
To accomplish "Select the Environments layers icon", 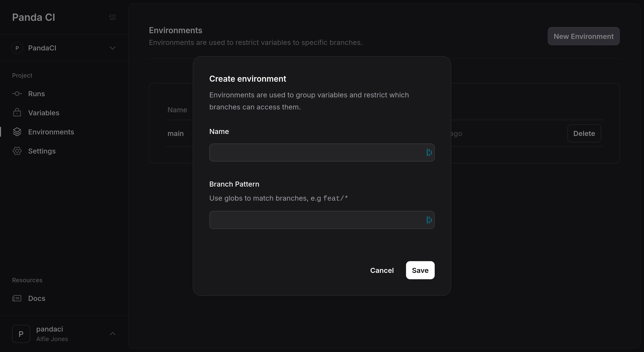I will [16, 132].
